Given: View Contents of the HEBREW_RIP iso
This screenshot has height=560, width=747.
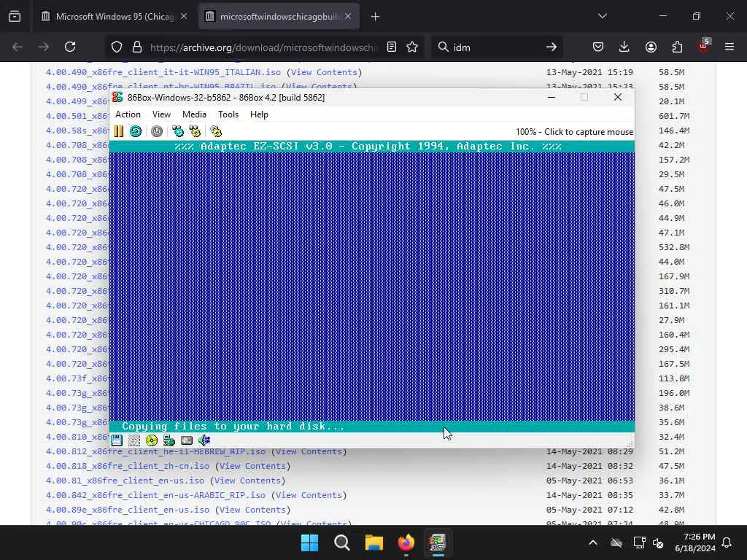Looking at the screenshot, I should point(309,451).
